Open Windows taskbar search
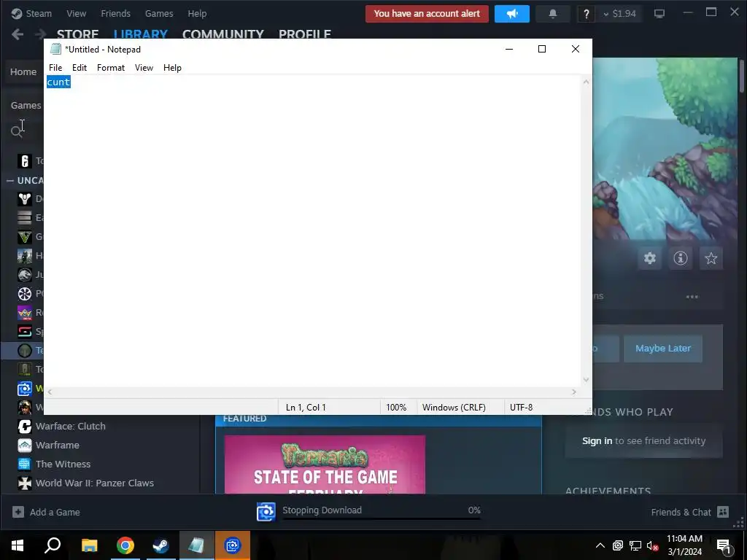Viewport: 747px width, 560px height. (x=53, y=545)
